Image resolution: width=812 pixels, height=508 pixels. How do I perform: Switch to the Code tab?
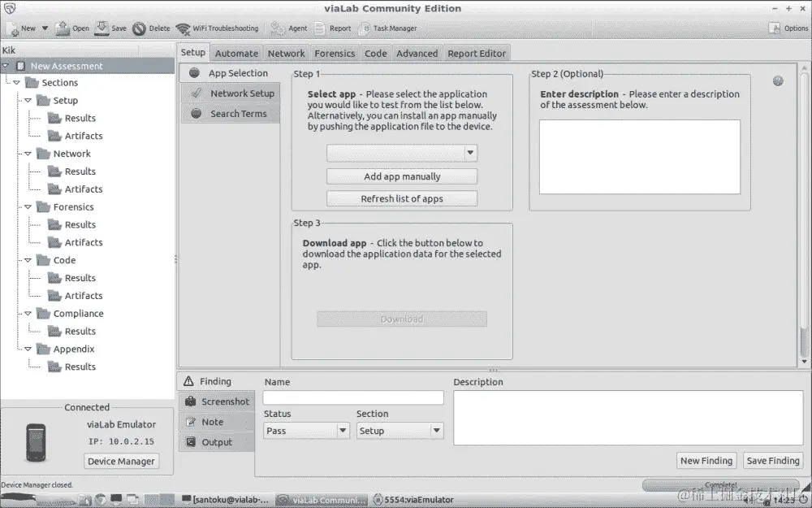(376, 54)
